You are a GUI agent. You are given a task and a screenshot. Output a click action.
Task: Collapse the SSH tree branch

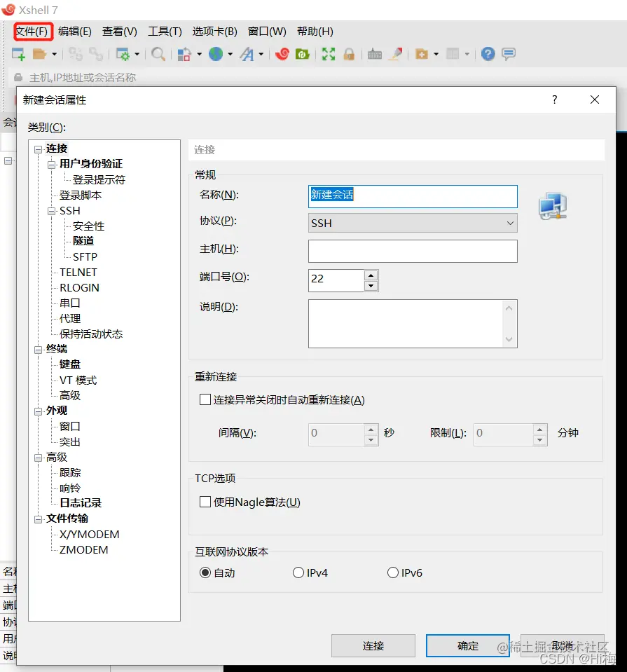click(51, 210)
